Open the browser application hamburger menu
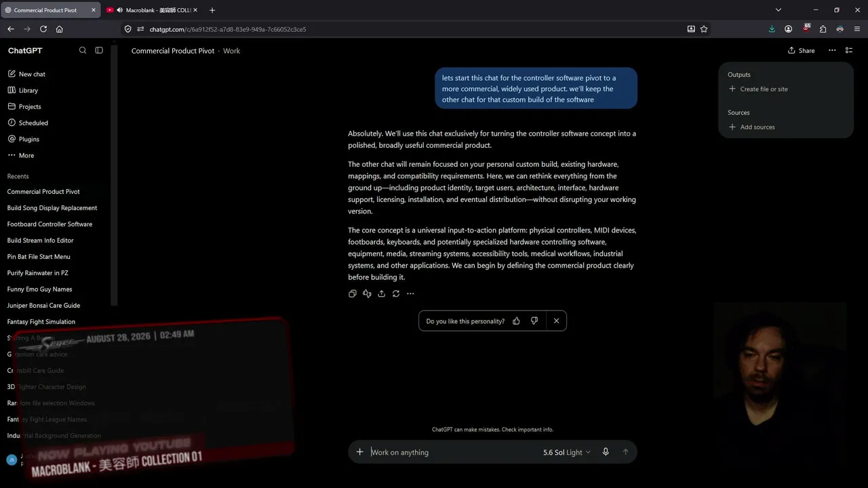This screenshot has height=488, width=868. pyautogui.click(x=857, y=29)
